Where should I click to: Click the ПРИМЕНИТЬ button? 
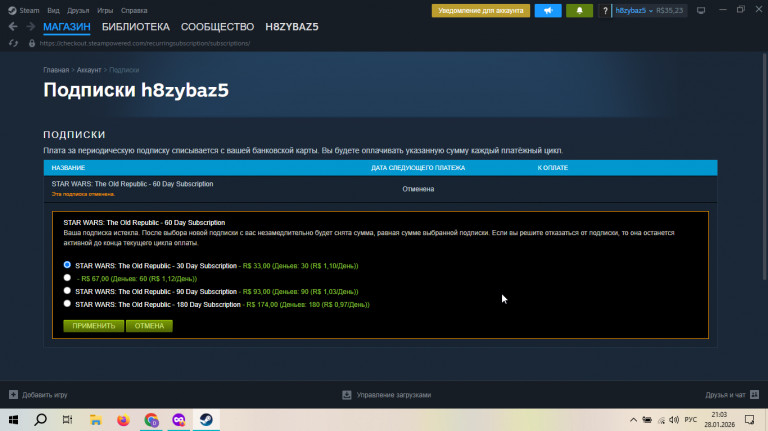click(x=94, y=326)
